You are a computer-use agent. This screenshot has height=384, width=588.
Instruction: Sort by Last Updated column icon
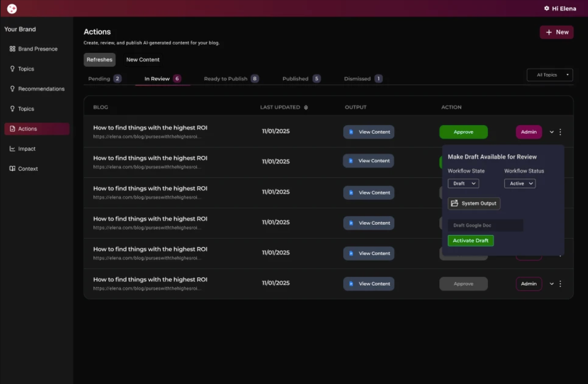(x=306, y=107)
